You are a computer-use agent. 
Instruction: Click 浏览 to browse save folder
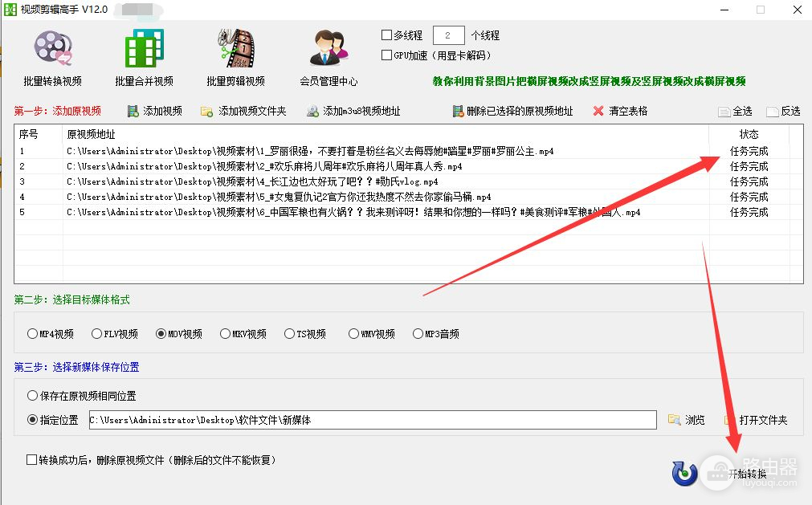[687, 420]
